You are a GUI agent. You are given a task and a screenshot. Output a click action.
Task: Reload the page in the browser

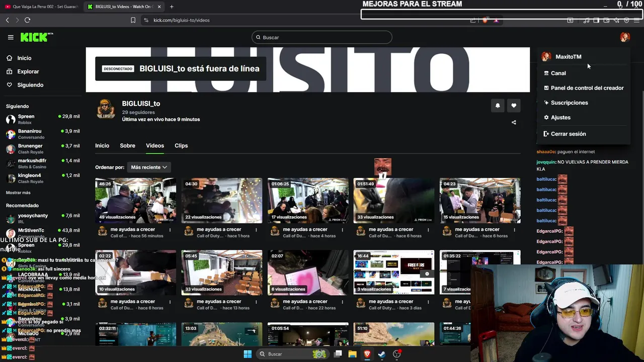point(27,20)
